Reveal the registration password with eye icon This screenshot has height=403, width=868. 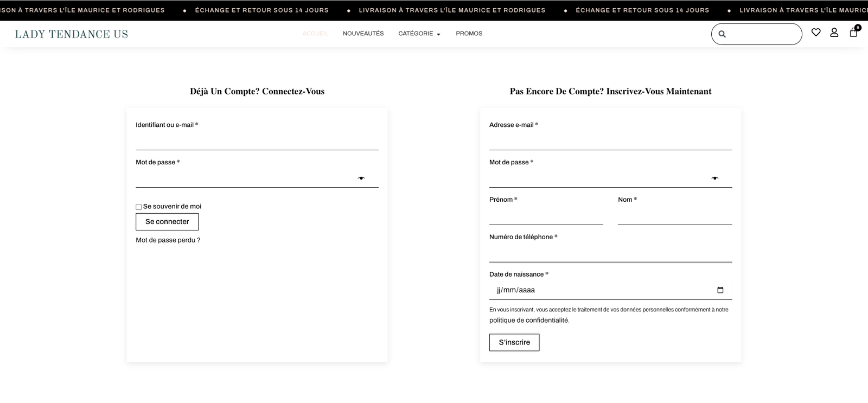(715, 178)
